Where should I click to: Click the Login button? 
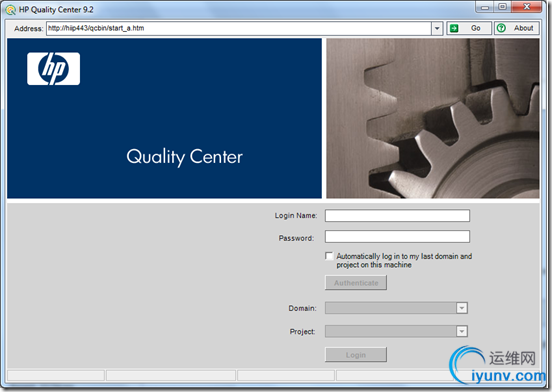[x=356, y=355]
